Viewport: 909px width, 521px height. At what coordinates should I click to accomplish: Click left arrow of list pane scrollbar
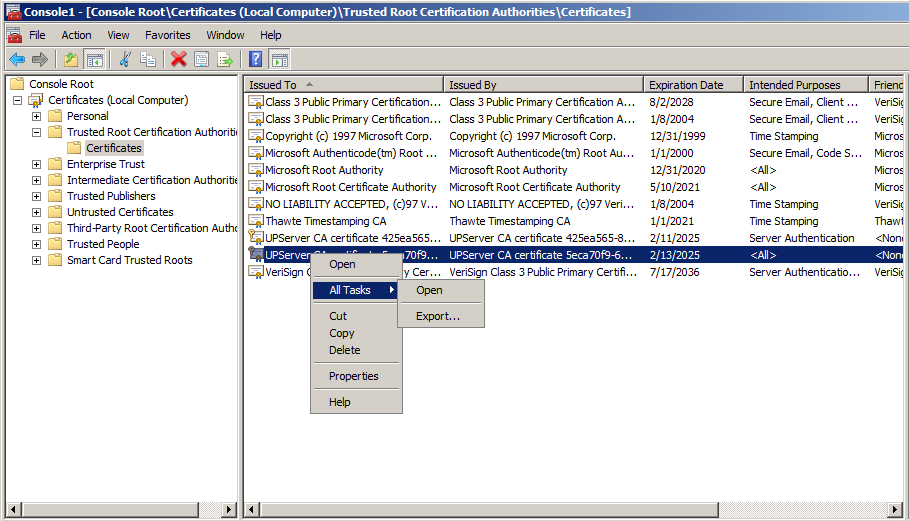click(252, 510)
